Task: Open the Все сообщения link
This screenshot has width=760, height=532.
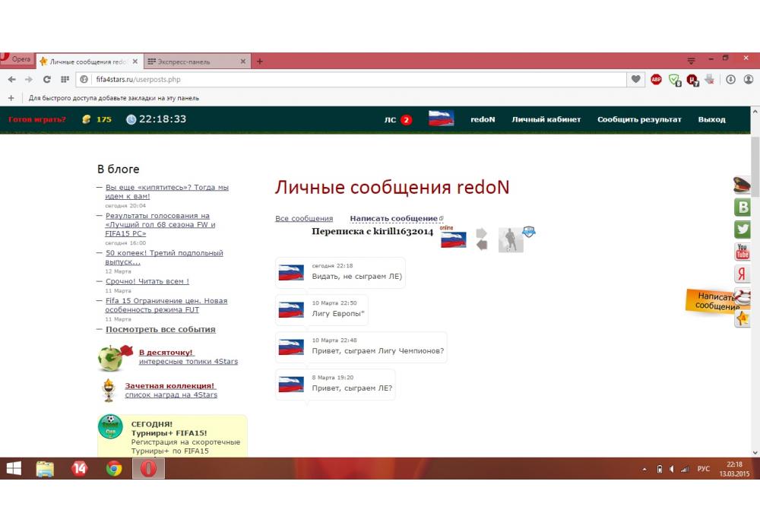Action: pyautogui.click(x=304, y=219)
